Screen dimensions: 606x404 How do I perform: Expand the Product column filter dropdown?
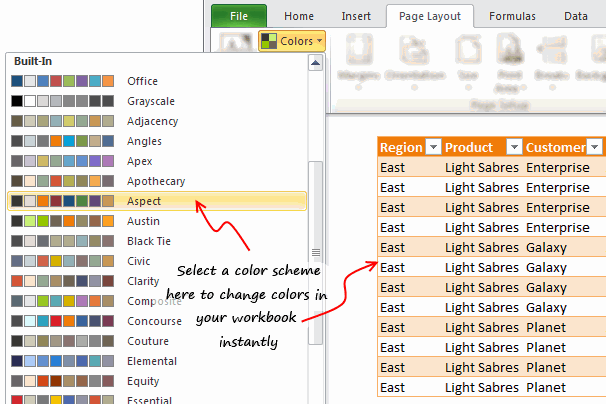(x=514, y=147)
